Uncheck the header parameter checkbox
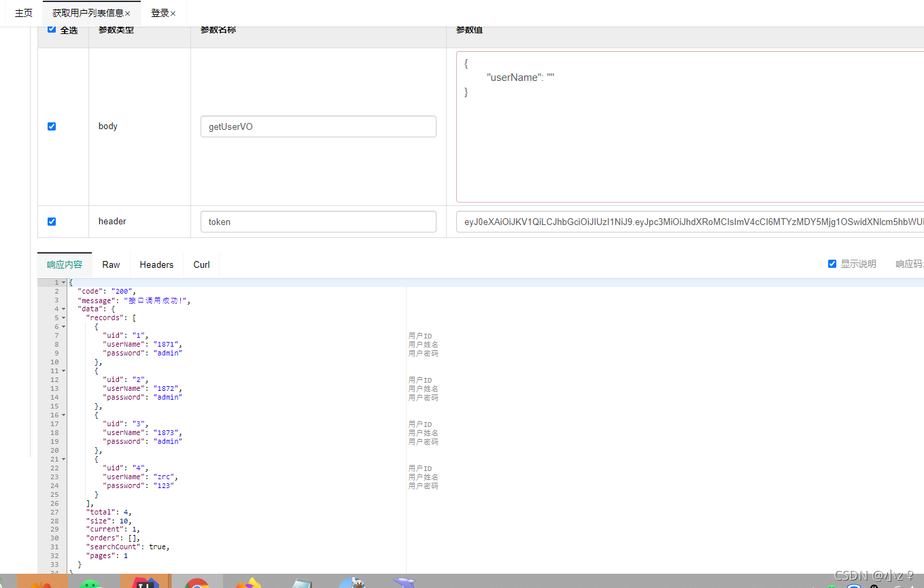 point(52,222)
